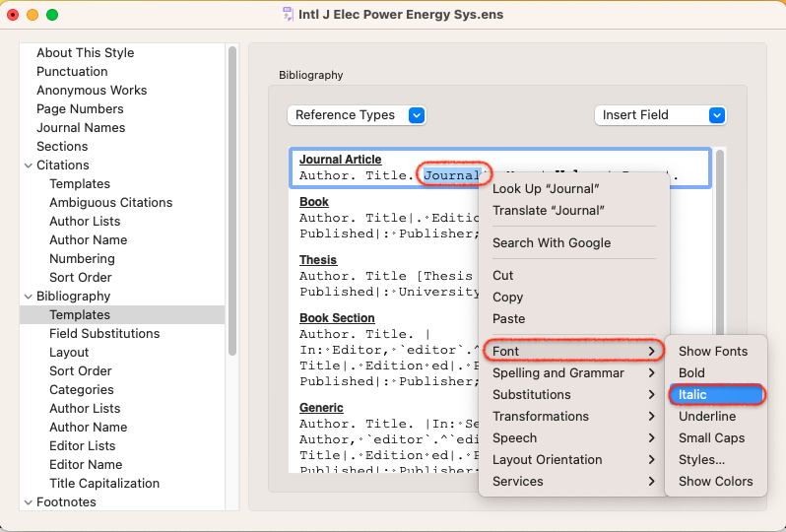
Task: Open Sort Order under Citations
Action: [81, 277]
